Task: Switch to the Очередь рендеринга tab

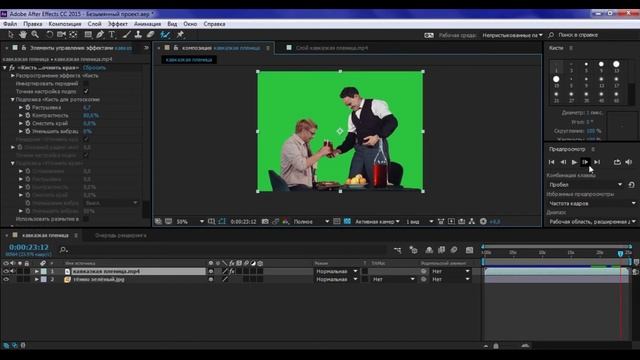Action: tap(120, 235)
